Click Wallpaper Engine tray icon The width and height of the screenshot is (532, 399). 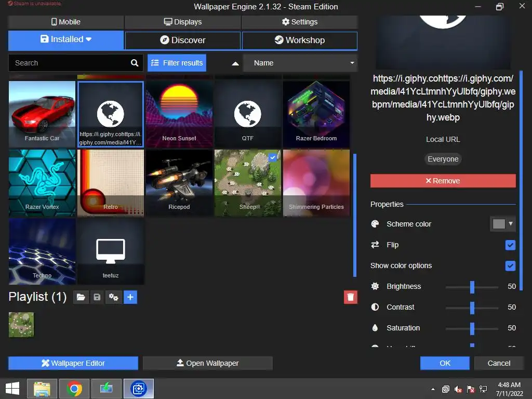pos(445,389)
